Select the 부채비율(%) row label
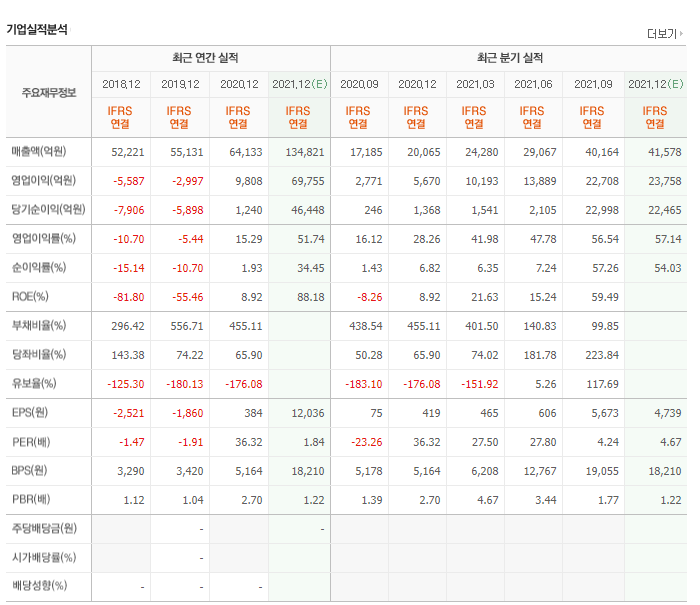Viewport: 700px width, 605px height. tap(39, 325)
